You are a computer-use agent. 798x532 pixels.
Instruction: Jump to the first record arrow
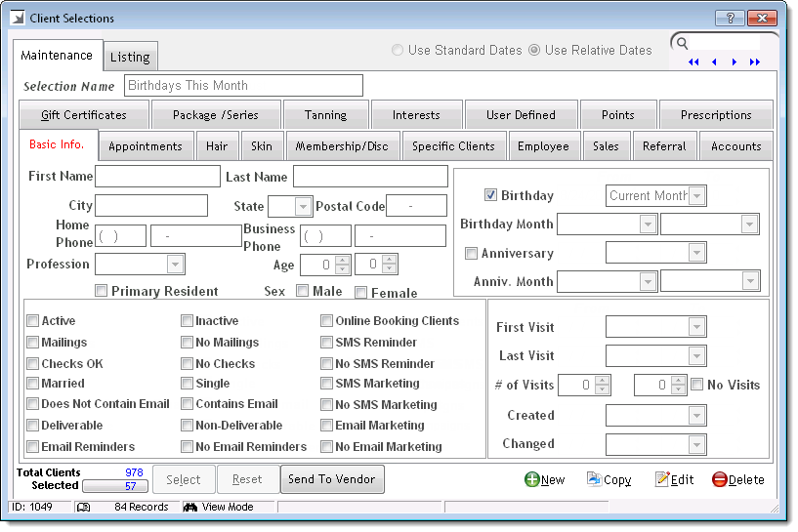(x=693, y=62)
